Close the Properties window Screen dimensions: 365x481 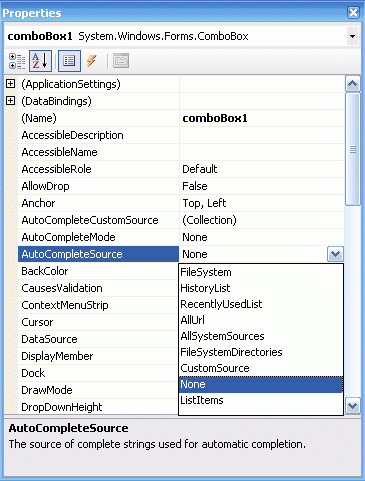[353, 13]
